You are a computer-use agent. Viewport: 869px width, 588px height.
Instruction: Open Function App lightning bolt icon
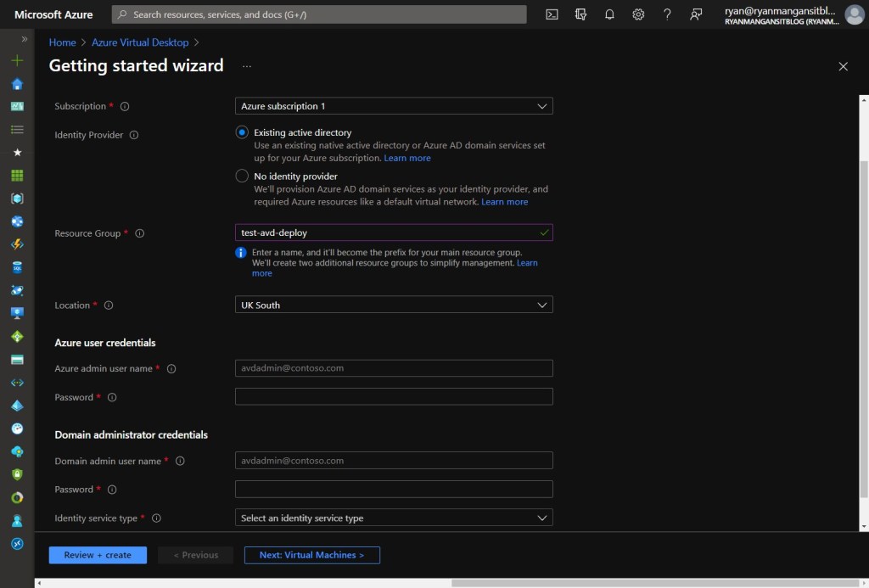(x=17, y=244)
